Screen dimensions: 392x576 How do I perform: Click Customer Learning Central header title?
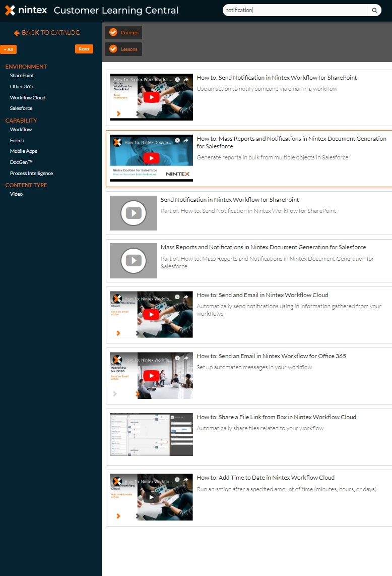point(116,10)
